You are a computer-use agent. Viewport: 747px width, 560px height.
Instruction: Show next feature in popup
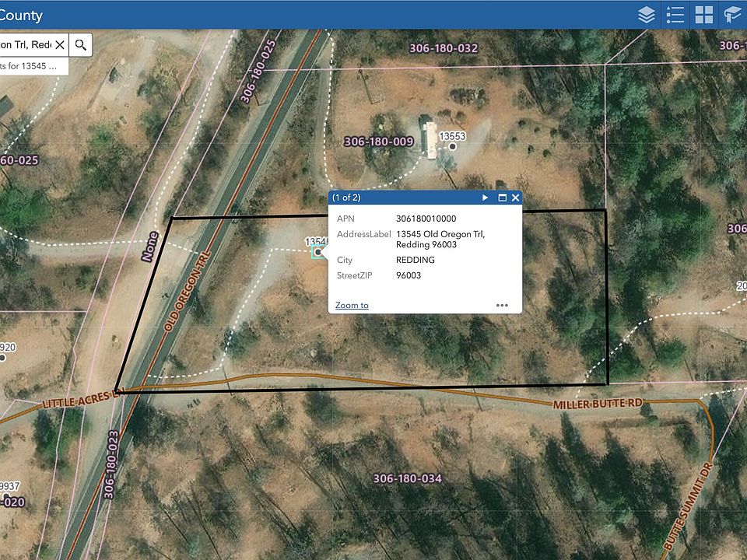(485, 198)
